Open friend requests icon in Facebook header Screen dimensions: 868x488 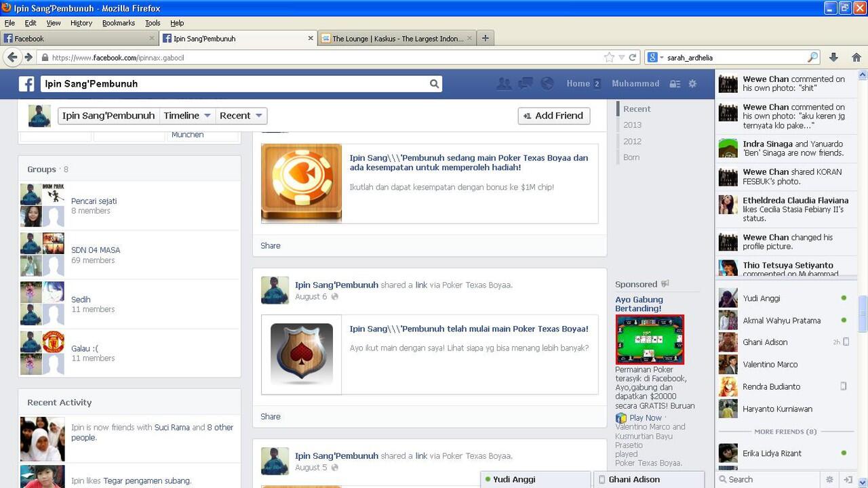[x=504, y=83]
